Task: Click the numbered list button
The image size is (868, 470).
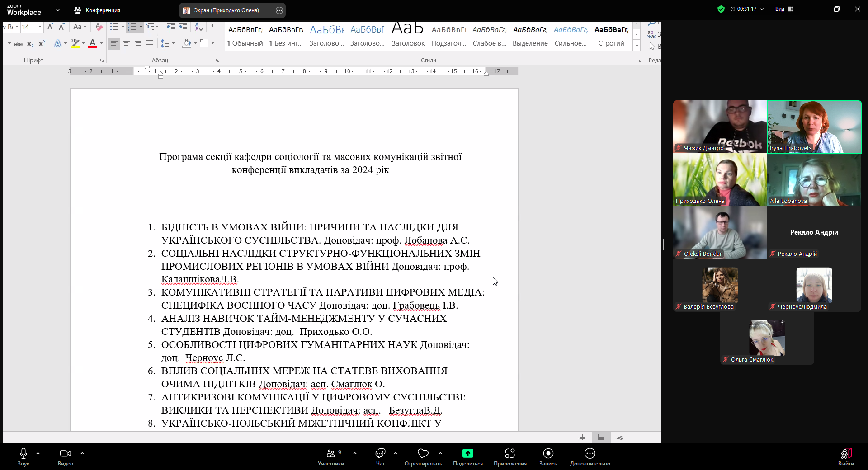Action: [x=132, y=27]
